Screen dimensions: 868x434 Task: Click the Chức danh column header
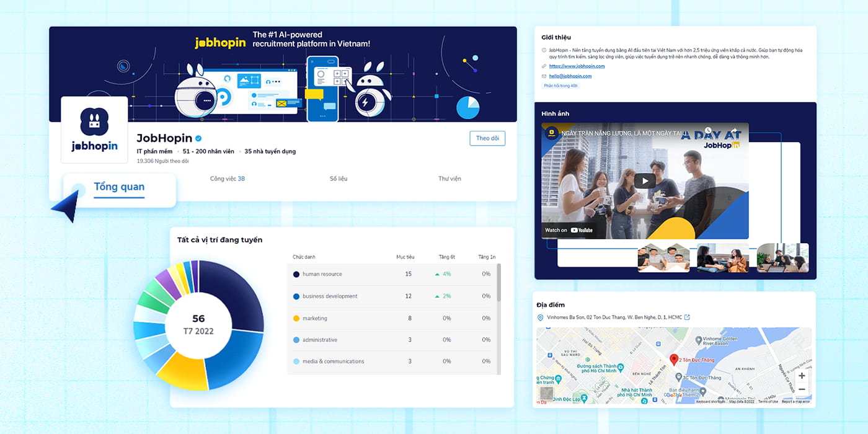point(304,257)
